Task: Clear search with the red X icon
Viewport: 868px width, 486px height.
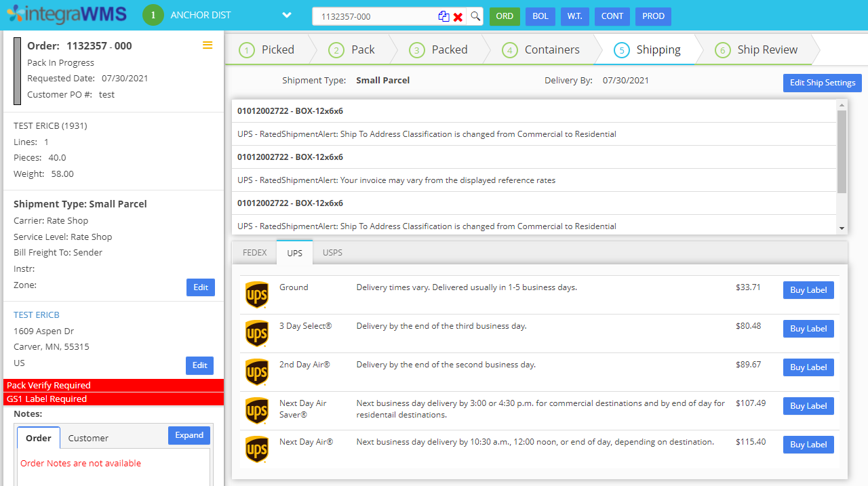Action: [458, 17]
